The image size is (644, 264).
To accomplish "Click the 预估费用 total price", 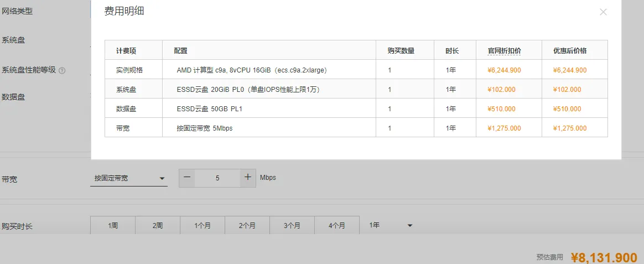I will [x=604, y=257].
